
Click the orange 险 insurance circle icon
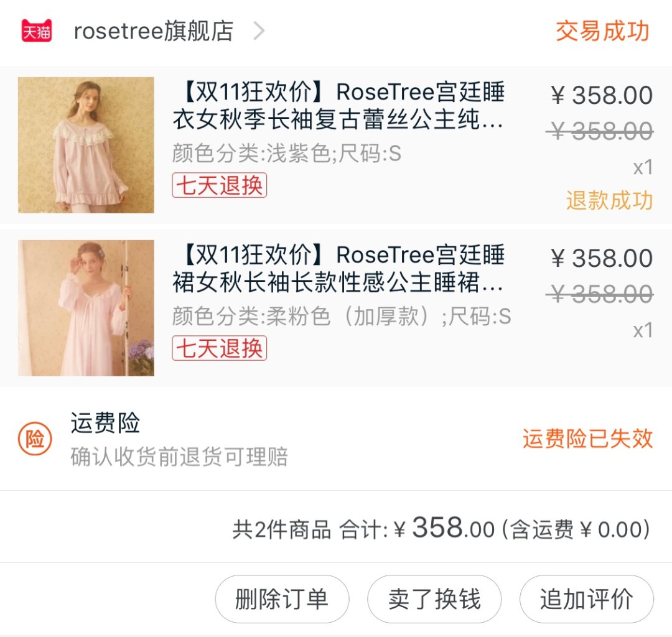coord(35,439)
